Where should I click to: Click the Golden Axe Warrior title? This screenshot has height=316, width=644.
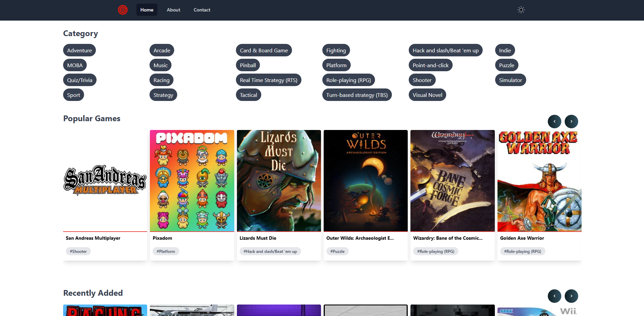(522, 238)
